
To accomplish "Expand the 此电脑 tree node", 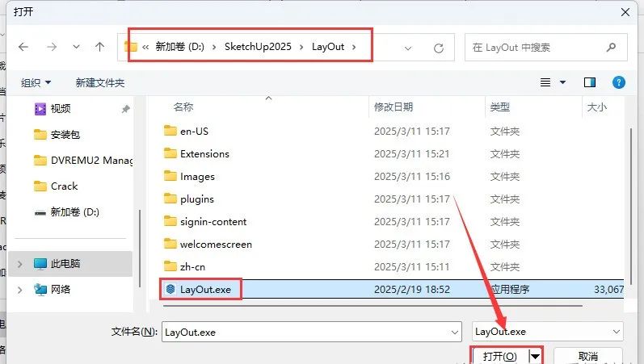I will [x=19, y=264].
